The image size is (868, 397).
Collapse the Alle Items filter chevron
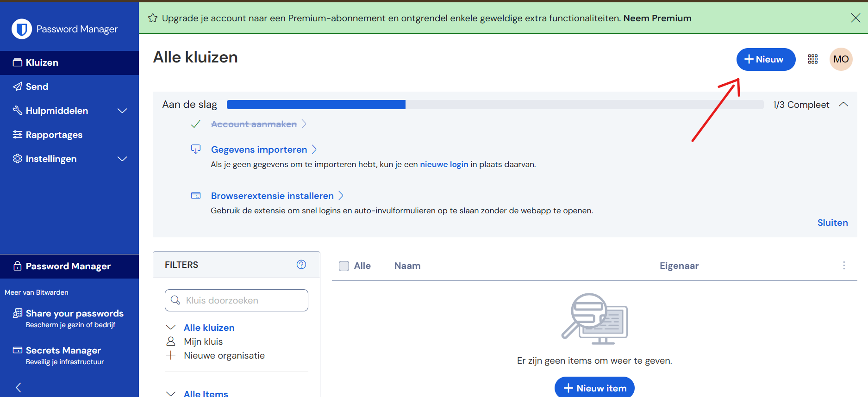(171, 393)
